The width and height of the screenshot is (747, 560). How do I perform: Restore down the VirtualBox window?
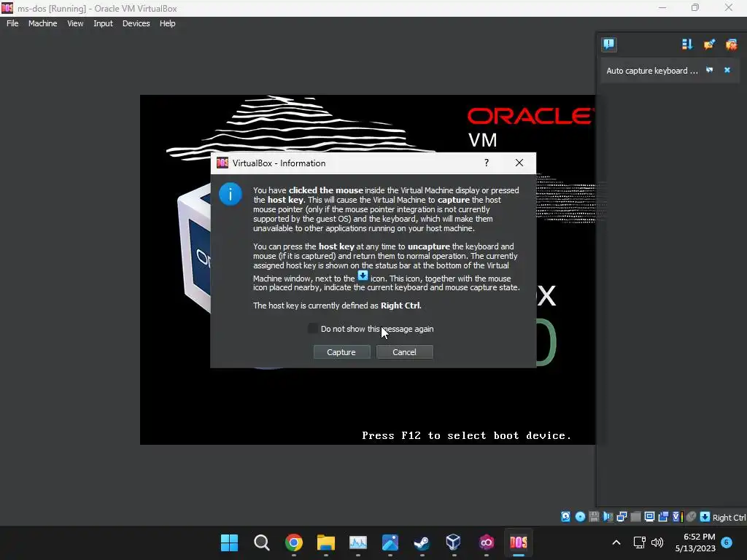[695, 8]
